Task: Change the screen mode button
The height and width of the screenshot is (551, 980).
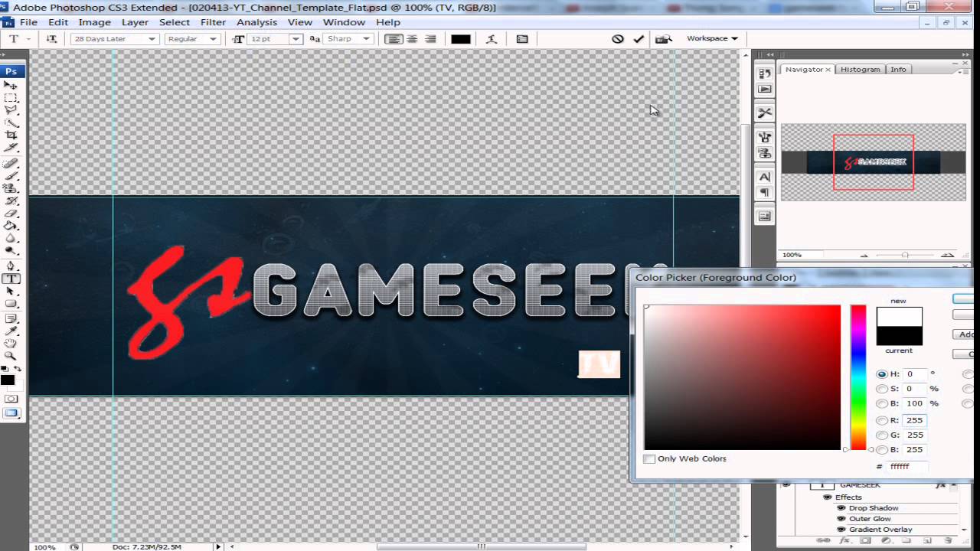Action: click(11, 413)
